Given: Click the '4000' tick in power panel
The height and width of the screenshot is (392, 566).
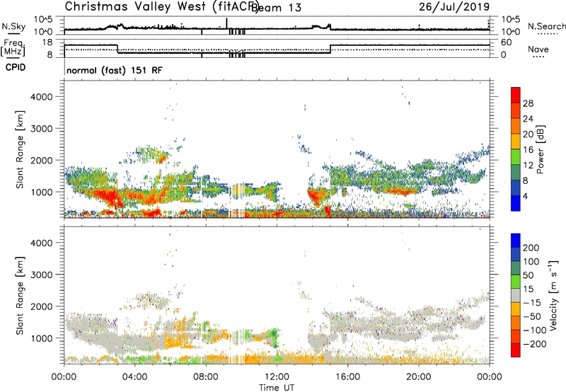Looking at the screenshot, I should pos(41,97).
